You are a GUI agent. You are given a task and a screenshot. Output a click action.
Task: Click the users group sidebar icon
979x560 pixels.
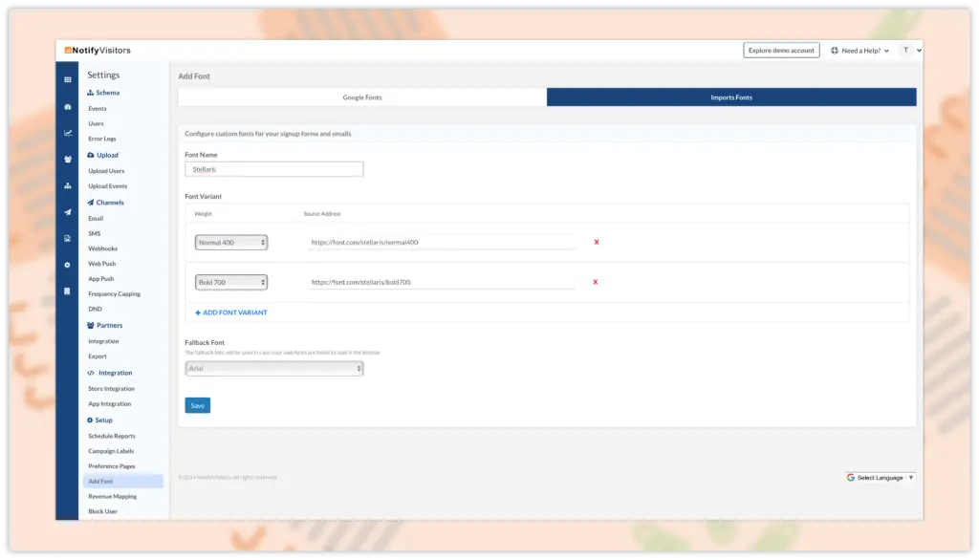click(x=67, y=160)
